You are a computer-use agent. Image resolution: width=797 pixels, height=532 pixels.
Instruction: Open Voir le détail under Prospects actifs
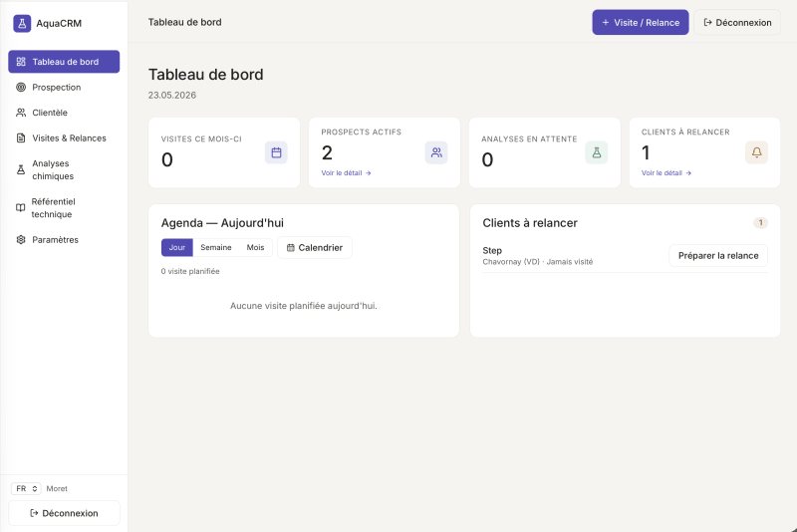click(346, 173)
